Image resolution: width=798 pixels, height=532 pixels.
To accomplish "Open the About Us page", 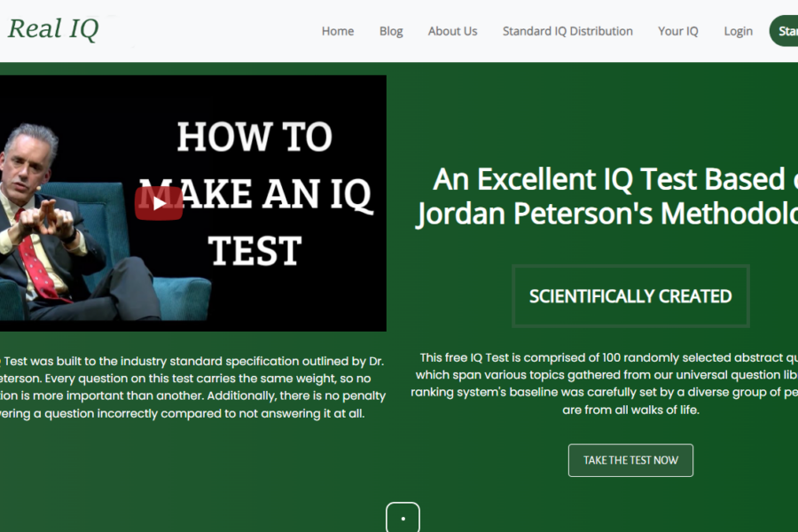I will (452, 31).
